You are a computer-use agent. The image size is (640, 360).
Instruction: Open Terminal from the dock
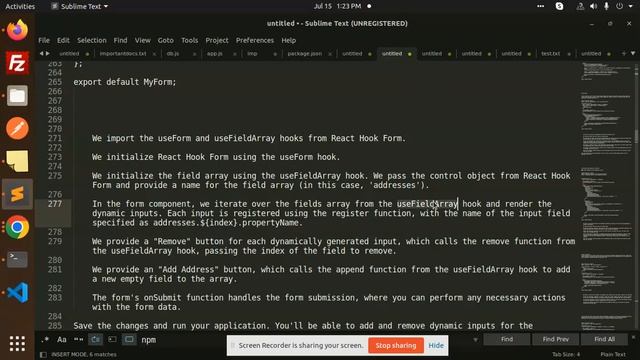point(17,260)
